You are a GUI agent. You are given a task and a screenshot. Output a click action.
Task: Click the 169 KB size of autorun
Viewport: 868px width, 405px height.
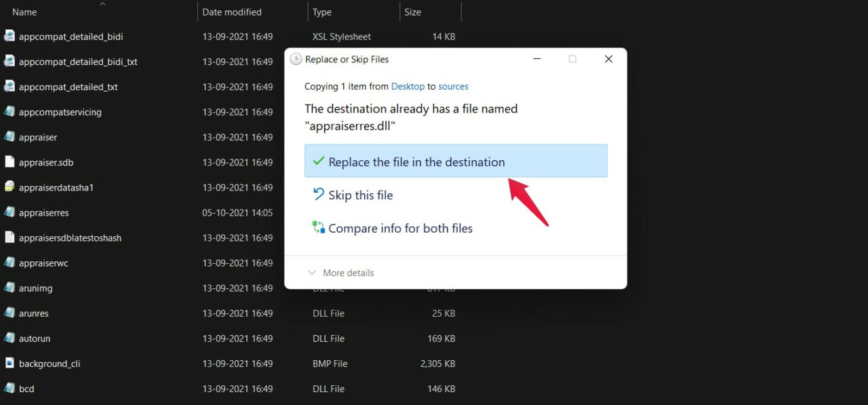(441, 339)
